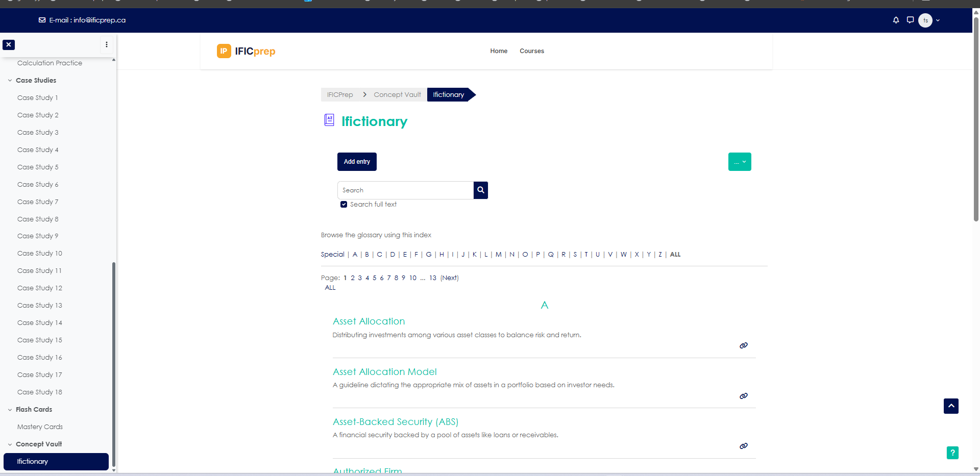
Task: Browse glossary entries under Special
Action: coord(332,254)
